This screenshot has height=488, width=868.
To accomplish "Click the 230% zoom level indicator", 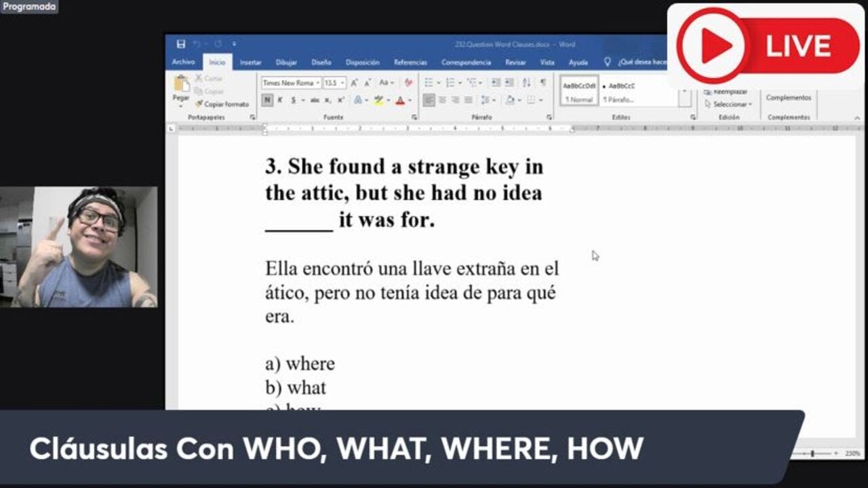I will pos(852,453).
